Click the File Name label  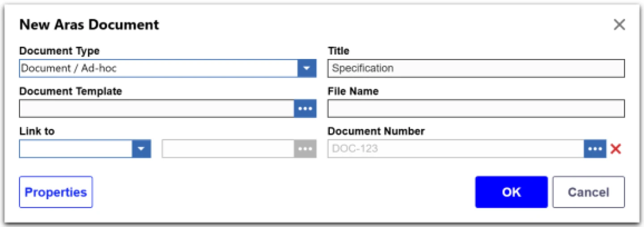tap(353, 91)
